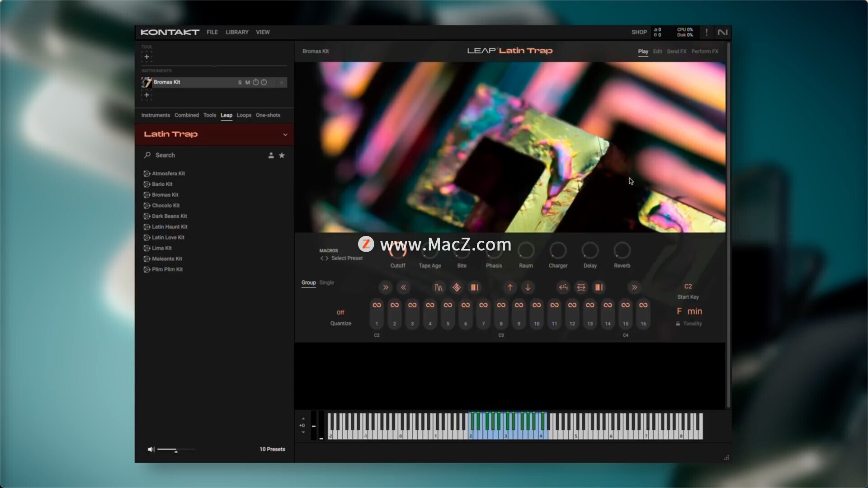Toggle loop mode on pad 5
This screenshot has width=868, height=488.
pos(448,305)
